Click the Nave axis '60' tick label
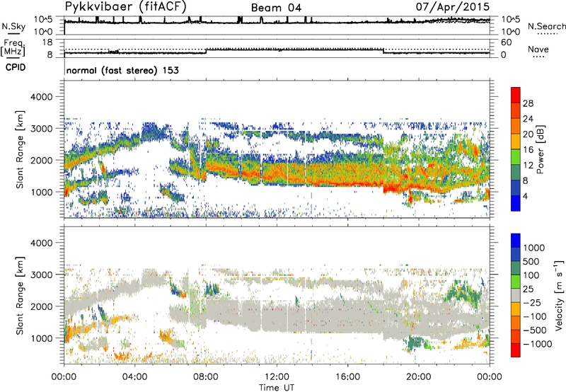The width and height of the screenshot is (566, 392). (506, 42)
